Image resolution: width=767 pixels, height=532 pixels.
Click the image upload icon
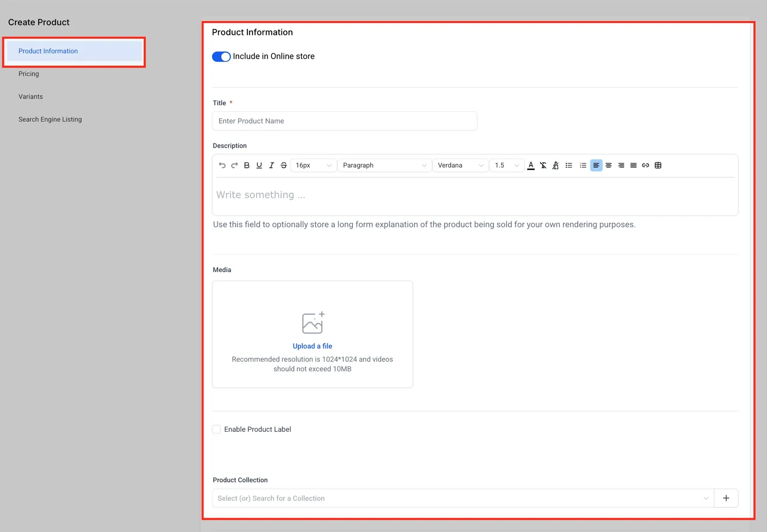313,323
